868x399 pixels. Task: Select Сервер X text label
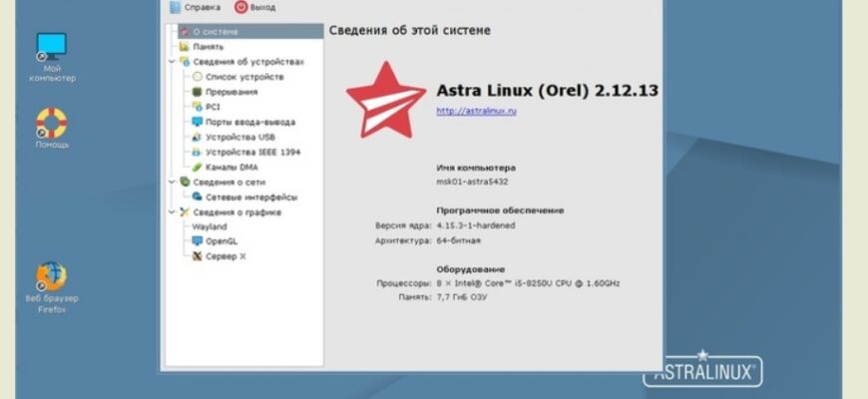(x=225, y=256)
